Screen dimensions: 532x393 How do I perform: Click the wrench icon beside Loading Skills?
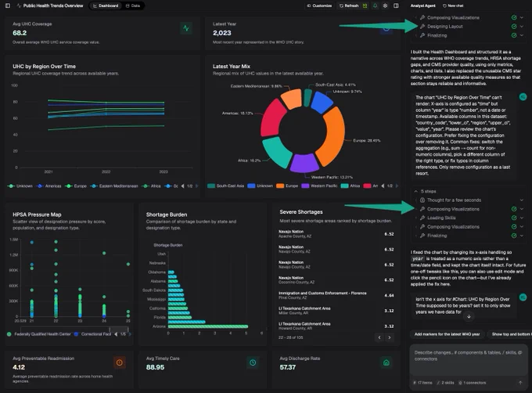pyautogui.click(x=422, y=218)
